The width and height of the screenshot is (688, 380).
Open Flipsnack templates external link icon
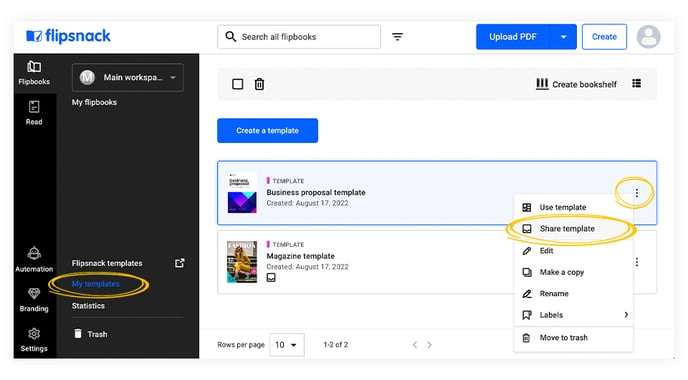[x=179, y=263]
